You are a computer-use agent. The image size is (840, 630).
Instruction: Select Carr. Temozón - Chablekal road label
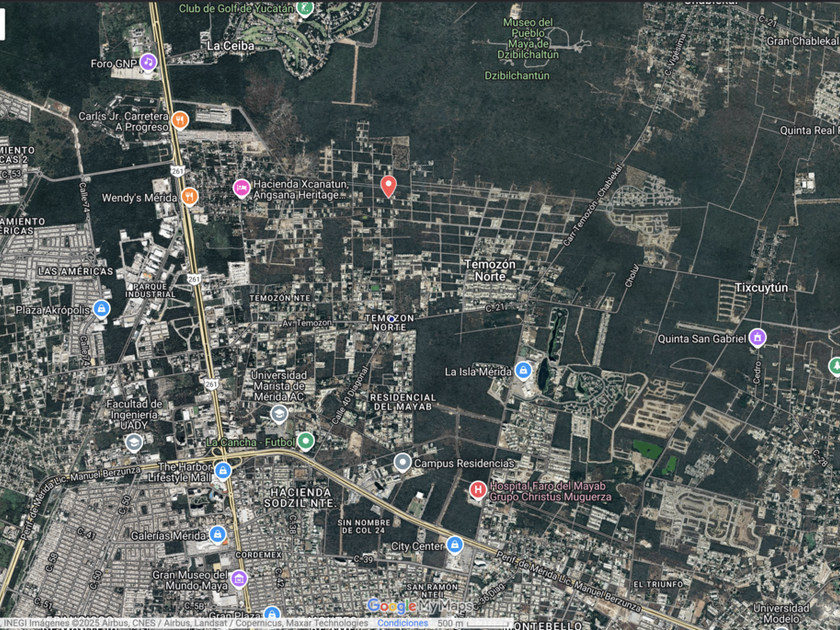pyautogui.click(x=594, y=206)
